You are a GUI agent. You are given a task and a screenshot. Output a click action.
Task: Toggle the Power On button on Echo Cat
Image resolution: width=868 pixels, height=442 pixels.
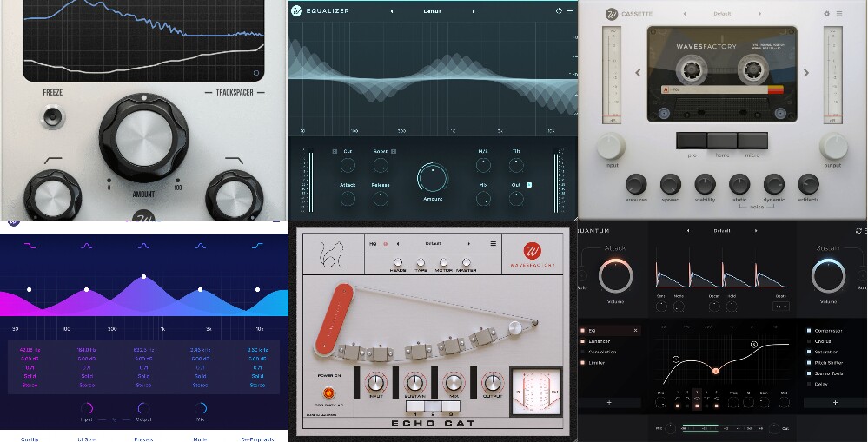pos(328,393)
